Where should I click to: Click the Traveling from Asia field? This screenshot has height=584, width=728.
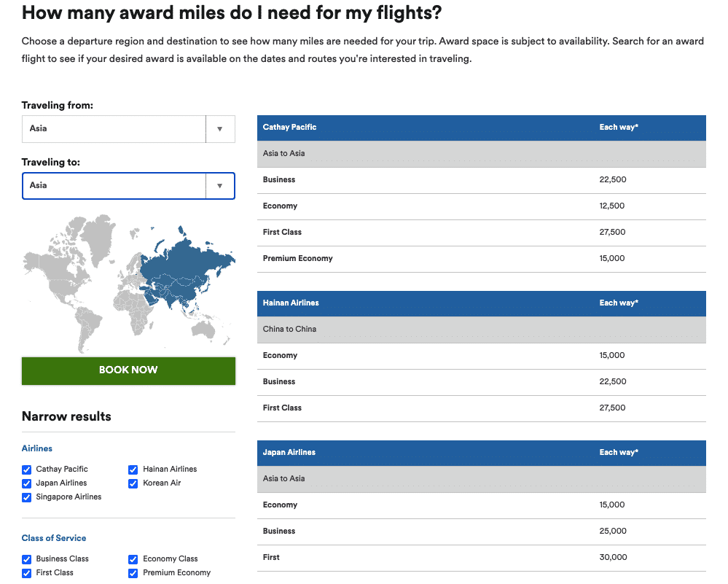(128, 129)
